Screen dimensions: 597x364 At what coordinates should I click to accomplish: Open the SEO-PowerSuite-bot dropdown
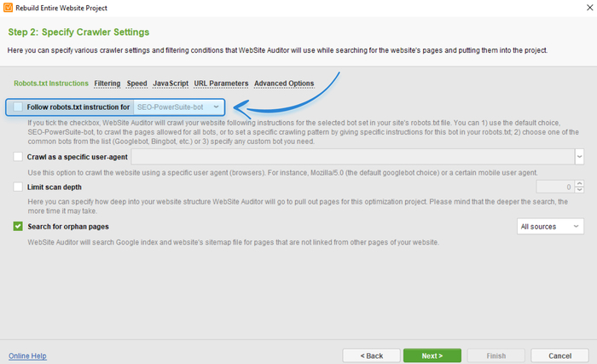click(179, 107)
